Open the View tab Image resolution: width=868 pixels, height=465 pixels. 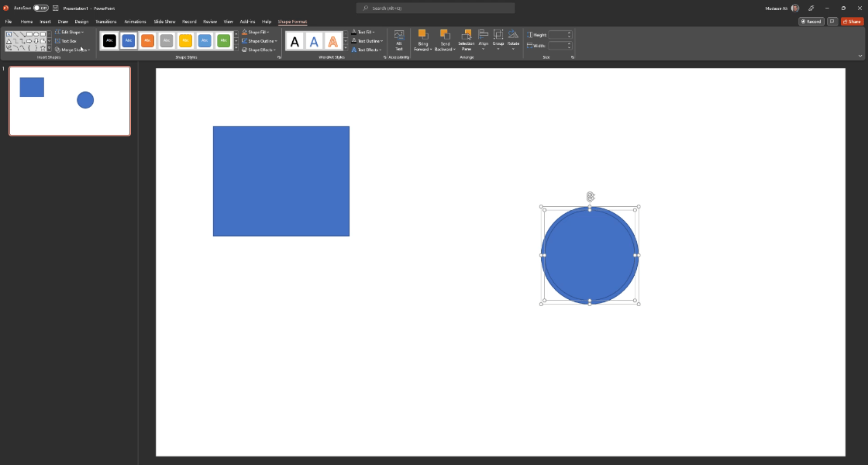228,22
